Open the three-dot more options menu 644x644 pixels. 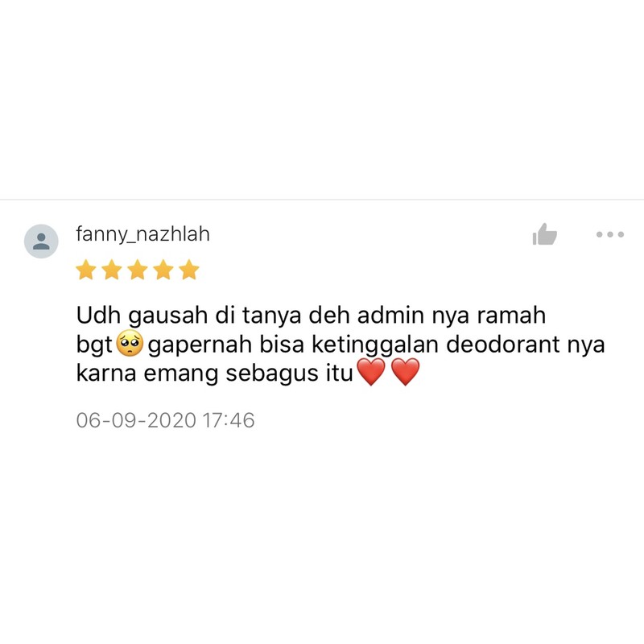tap(610, 234)
